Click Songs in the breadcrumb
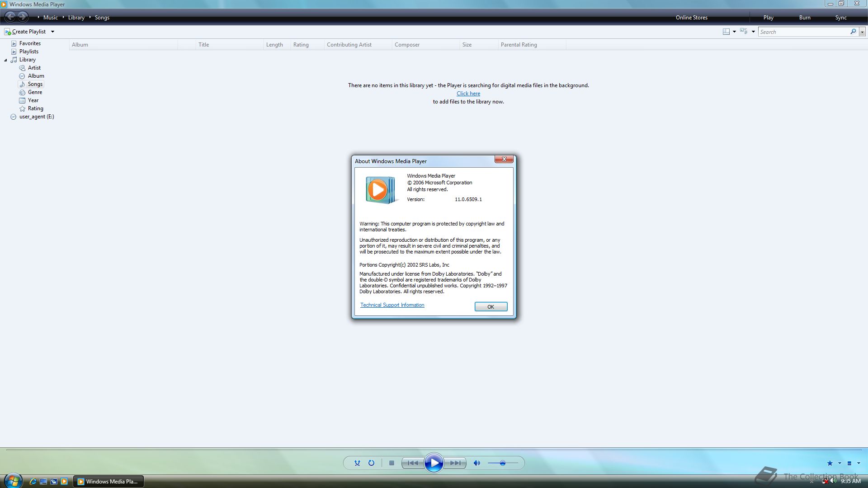Screen dimensions: 868x488 [102, 18]
